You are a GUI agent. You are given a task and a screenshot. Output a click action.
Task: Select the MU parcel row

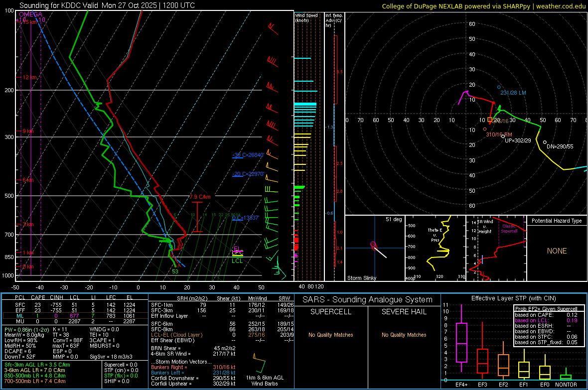click(x=74, y=321)
